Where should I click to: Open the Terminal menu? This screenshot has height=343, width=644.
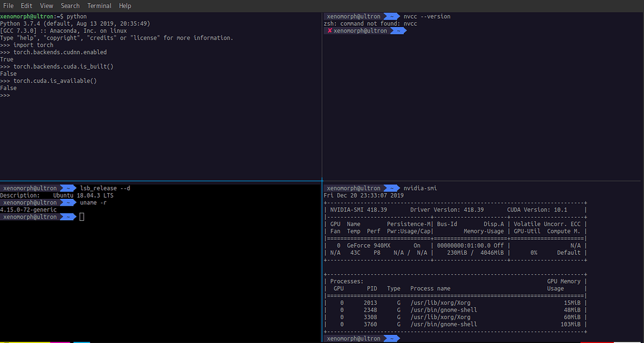(99, 6)
